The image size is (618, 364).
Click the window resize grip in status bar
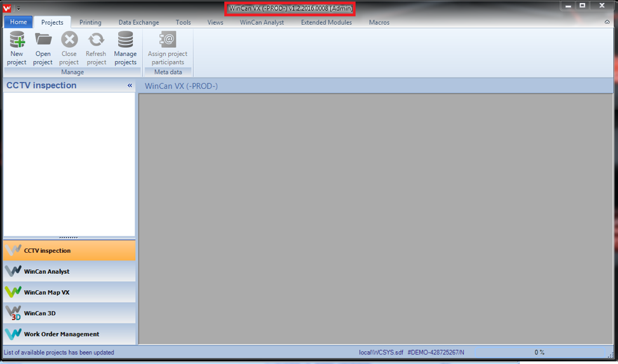coord(610,354)
